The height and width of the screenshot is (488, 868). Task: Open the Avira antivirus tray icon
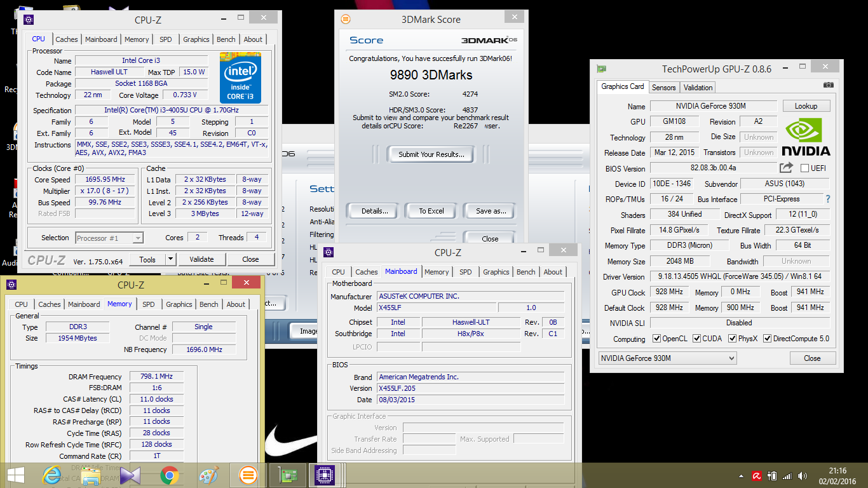757,475
